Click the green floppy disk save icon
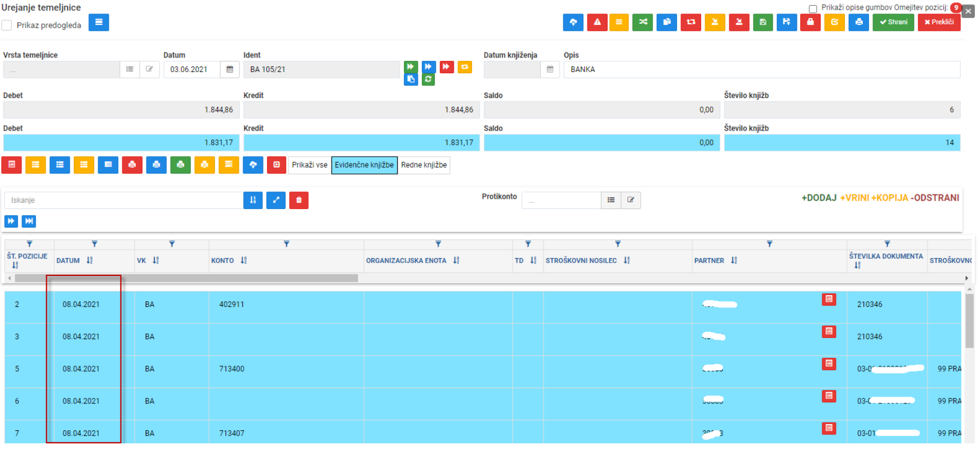 tap(763, 22)
